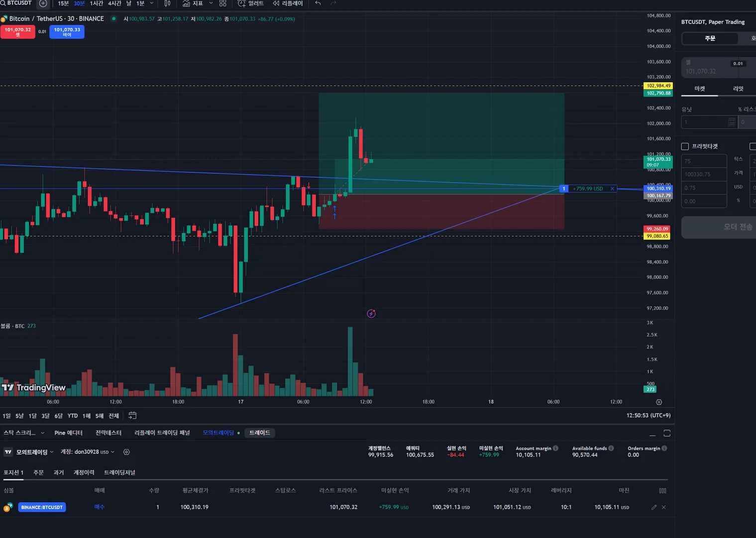This screenshot has width=756, height=538.
Task: Click the redo arrow
Action: [x=333, y=3]
